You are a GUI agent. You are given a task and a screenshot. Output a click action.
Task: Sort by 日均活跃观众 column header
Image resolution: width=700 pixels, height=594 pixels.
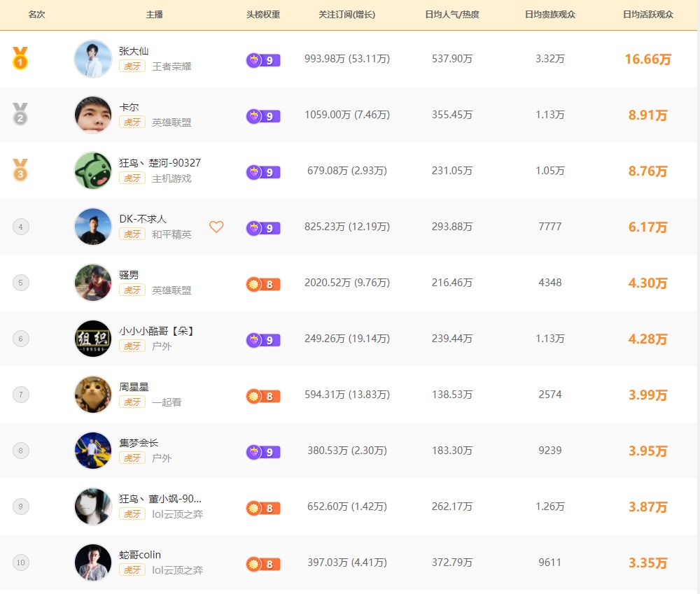click(647, 15)
